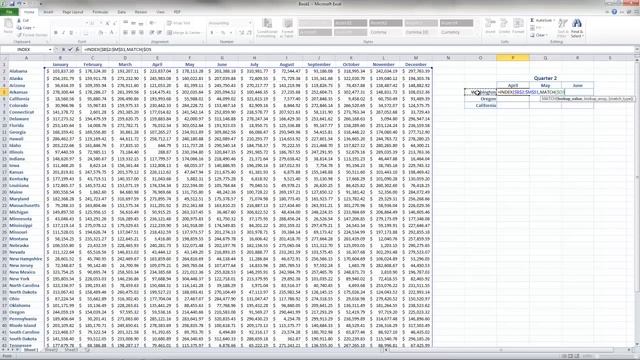The image size is (640, 360).
Task: Toggle Wrap Text
Action: 179,23
